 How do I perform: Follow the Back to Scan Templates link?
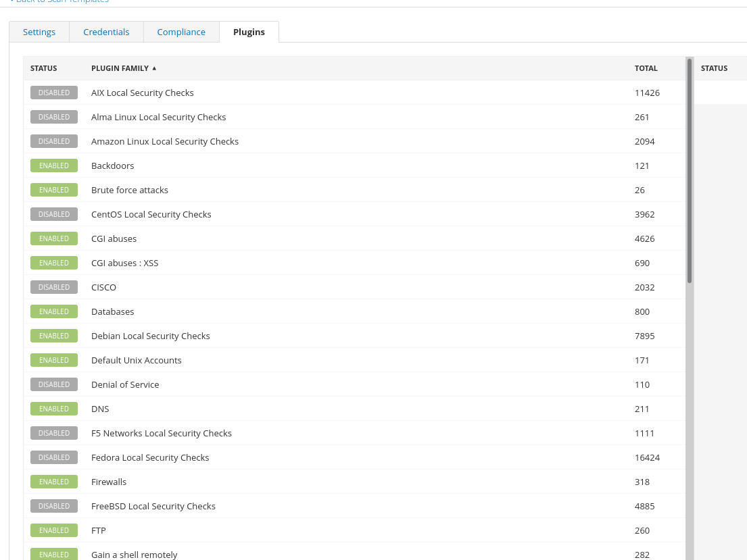(x=61, y=1)
